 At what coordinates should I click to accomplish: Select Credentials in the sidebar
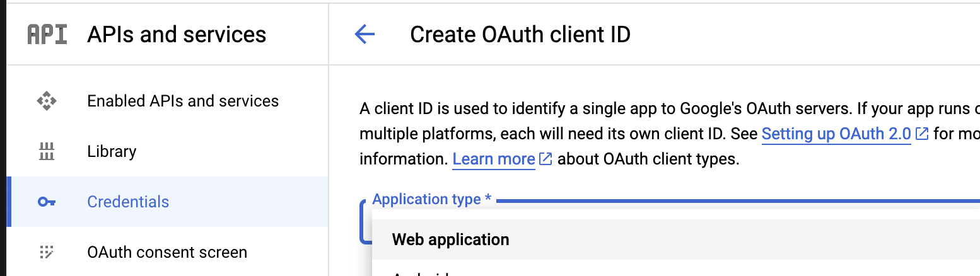167,202
